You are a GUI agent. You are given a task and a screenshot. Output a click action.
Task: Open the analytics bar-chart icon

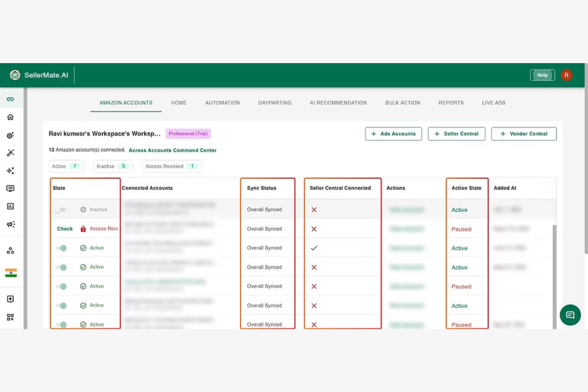tap(10, 206)
